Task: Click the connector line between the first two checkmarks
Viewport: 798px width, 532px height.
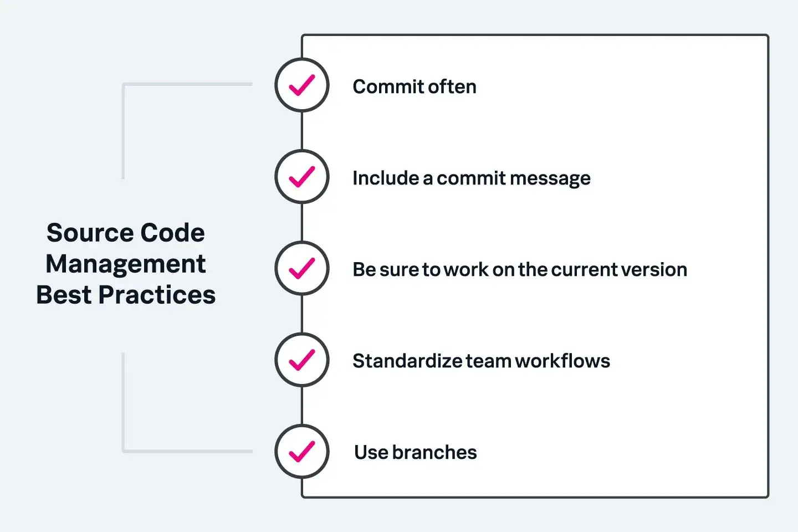Action: (x=302, y=131)
